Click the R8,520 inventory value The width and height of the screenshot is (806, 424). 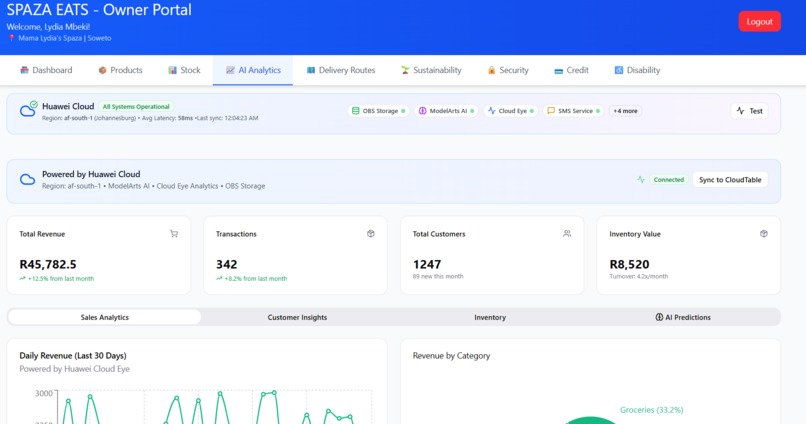click(x=629, y=264)
